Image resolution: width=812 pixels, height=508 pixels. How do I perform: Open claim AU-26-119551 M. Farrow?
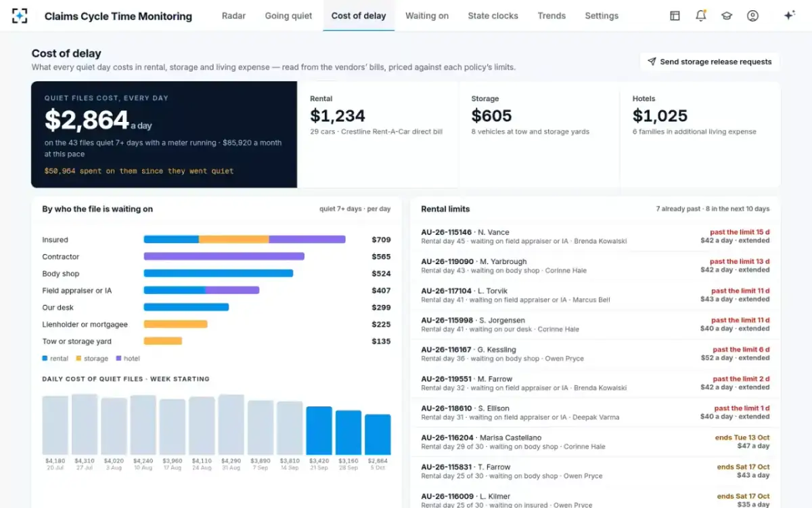pyautogui.click(x=595, y=383)
